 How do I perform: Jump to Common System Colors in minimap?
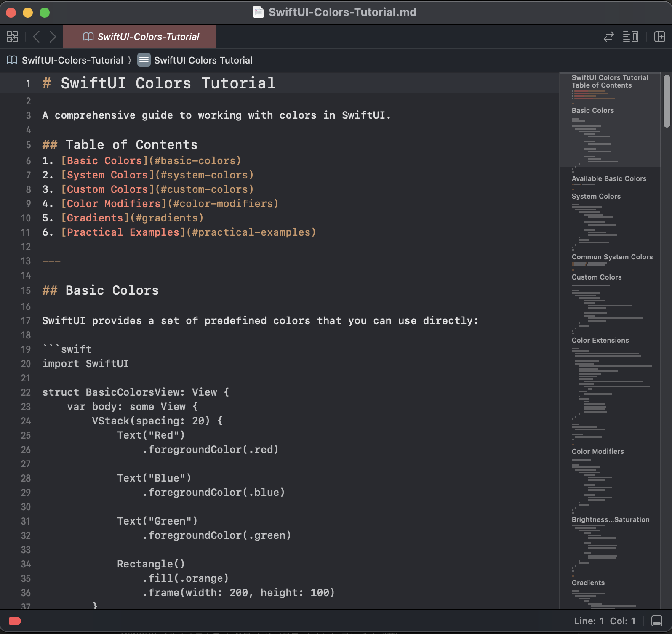(612, 257)
